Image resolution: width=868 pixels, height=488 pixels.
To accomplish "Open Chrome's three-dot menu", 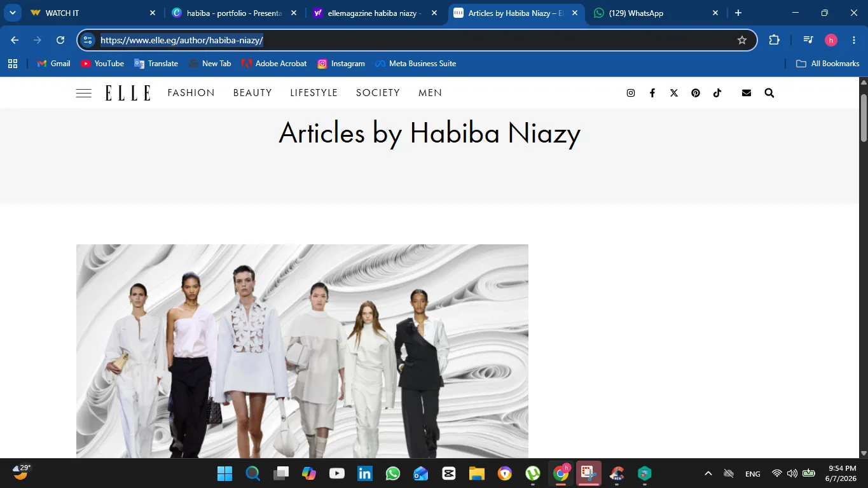I will pyautogui.click(x=854, y=40).
